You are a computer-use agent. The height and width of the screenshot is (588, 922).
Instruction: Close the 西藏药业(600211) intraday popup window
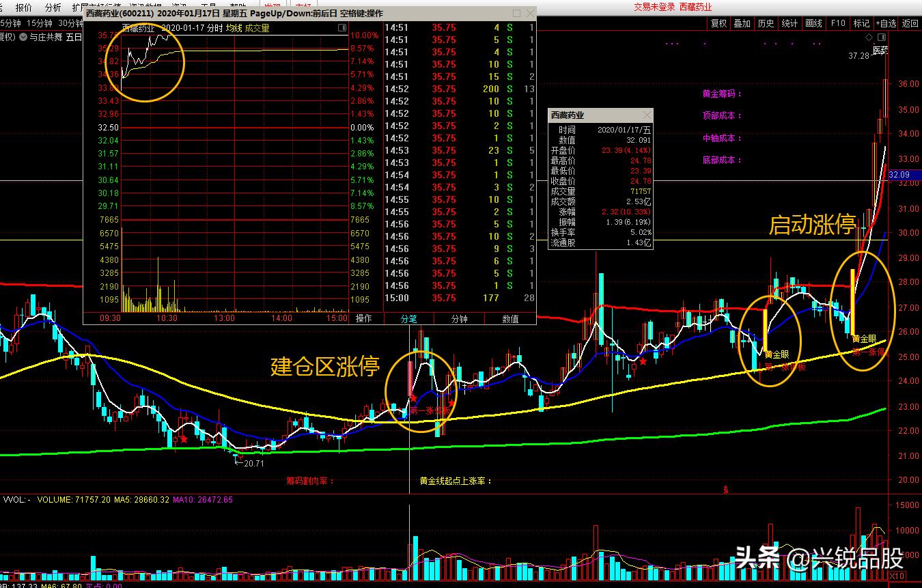(x=529, y=13)
